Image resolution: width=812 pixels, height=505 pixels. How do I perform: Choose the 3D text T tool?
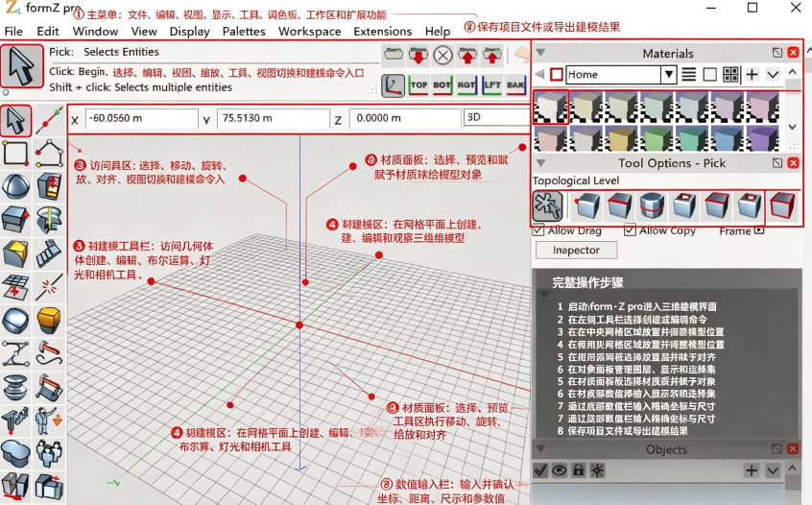point(15,421)
